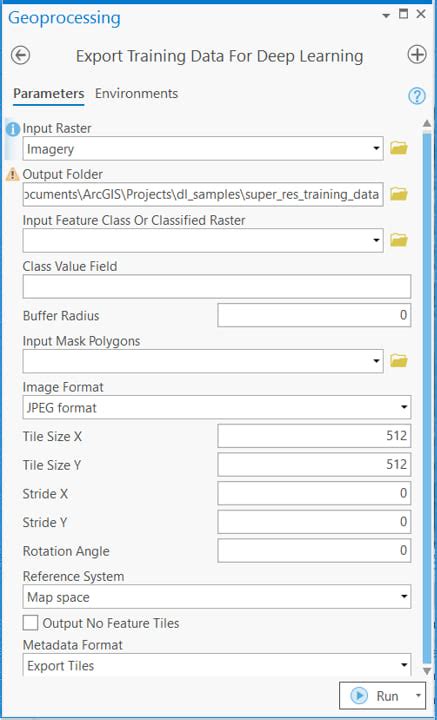Maximize the Geoprocessing pane

403,14
